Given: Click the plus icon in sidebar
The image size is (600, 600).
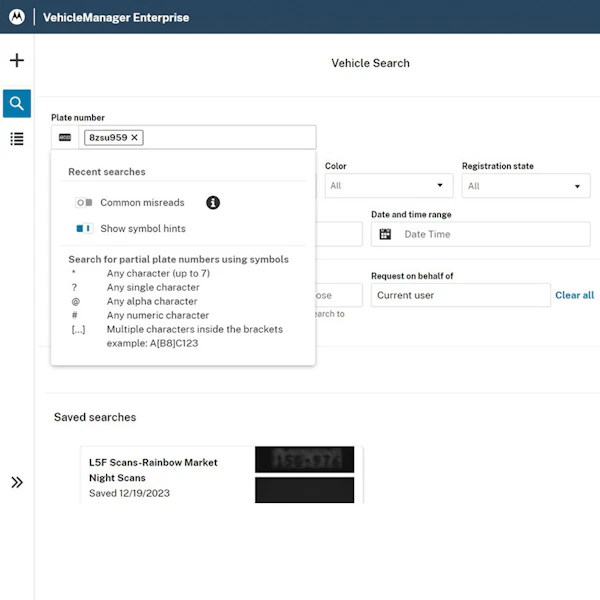Looking at the screenshot, I should [17, 60].
